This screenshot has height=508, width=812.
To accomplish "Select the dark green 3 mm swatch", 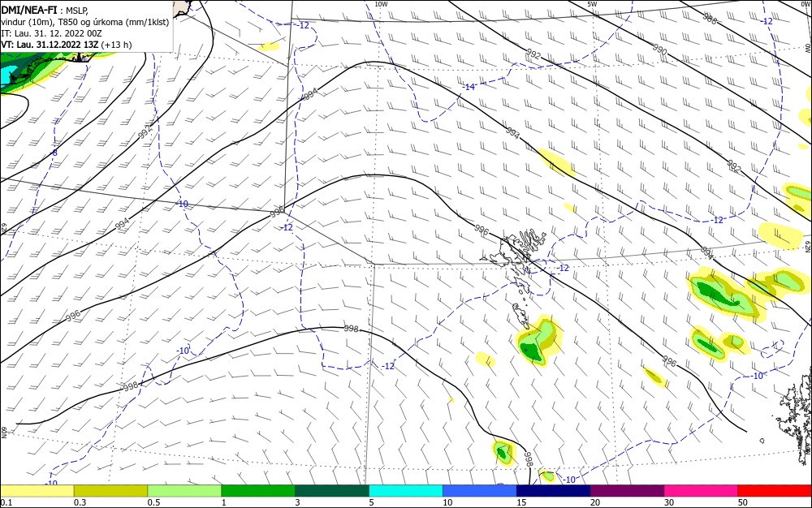I will (x=332, y=491).
